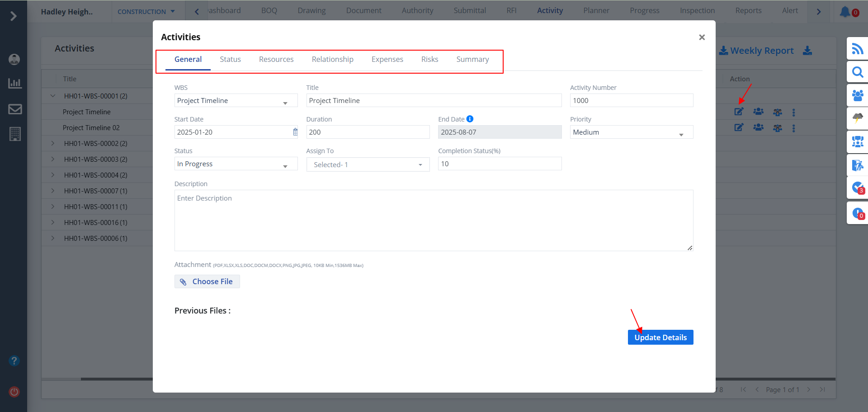Open the Assign To selector
Image resolution: width=868 pixels, height=412 pixels.
pos(368,165)
